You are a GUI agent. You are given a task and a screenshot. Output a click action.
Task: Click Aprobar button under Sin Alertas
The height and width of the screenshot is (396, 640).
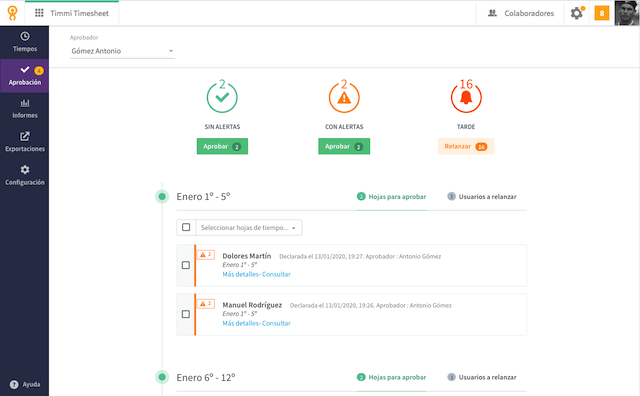click(x=222, y=147)
